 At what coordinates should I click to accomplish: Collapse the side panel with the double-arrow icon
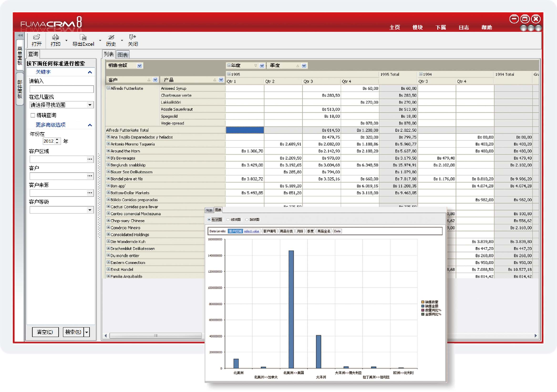pos(20,36)
